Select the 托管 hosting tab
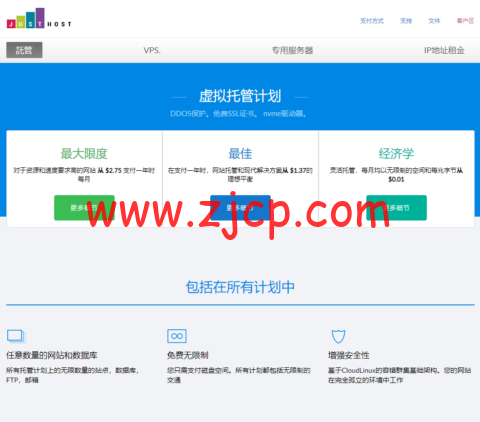The image size is (480, 422). (24, 50)
